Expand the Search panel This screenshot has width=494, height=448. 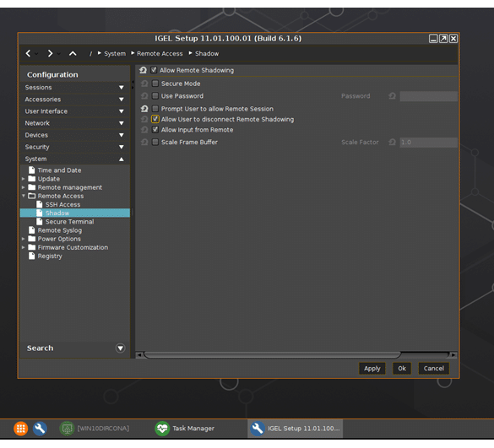[121, 348]
